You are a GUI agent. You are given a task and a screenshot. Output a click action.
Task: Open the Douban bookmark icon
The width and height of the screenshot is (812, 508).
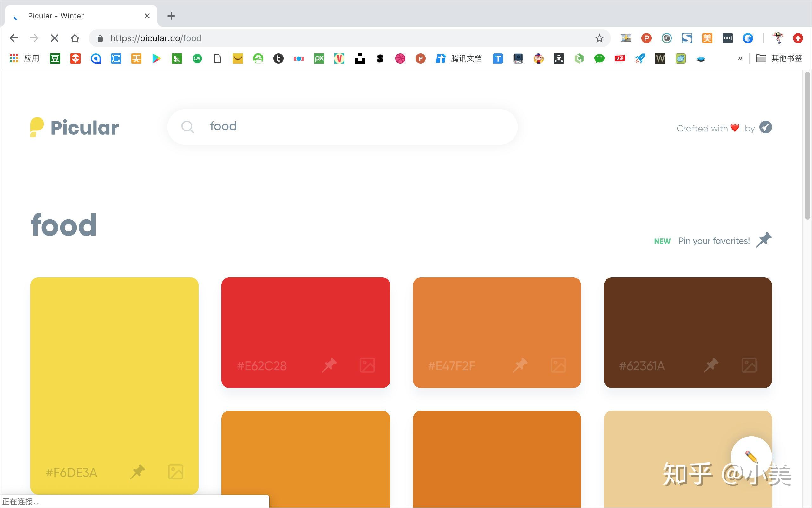(x=55, y=58)
